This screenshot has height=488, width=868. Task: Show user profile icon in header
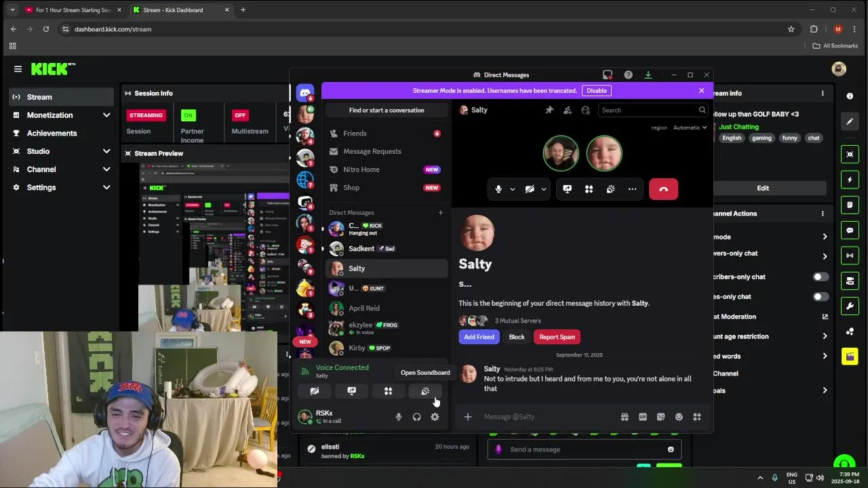coord(586,110)
